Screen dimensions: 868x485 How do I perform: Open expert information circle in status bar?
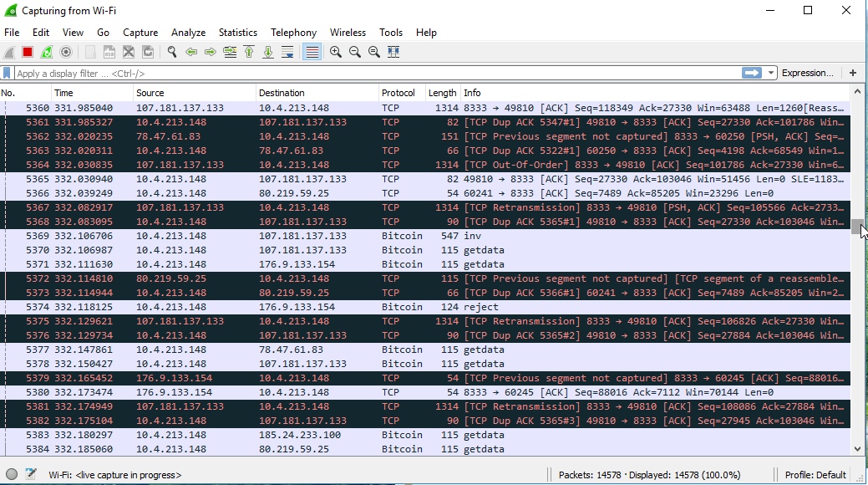click(12, 474)
